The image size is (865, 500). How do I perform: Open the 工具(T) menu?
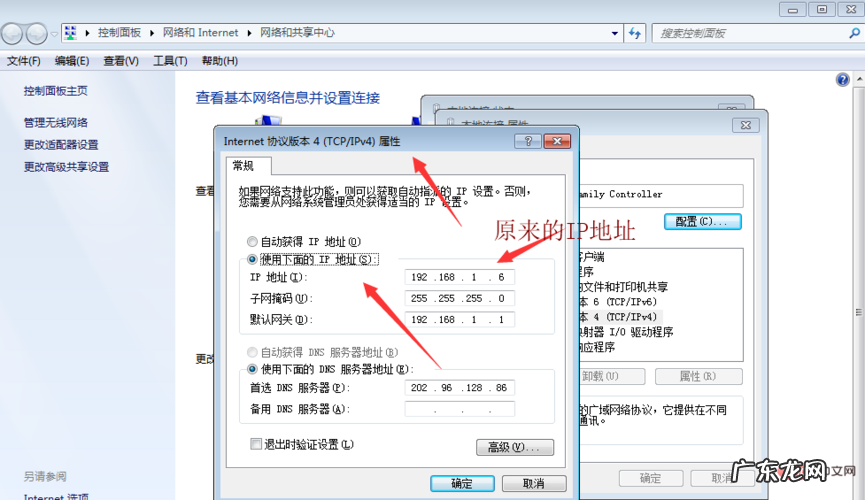[x=170, y=61]
